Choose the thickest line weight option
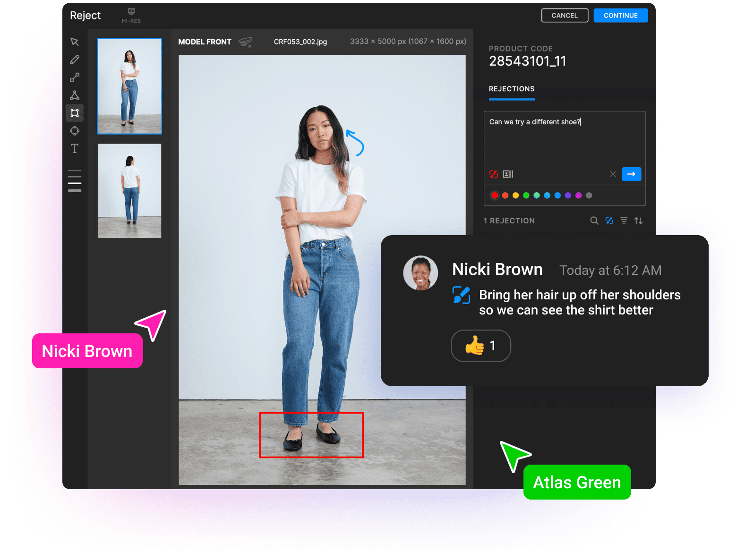Viewport: 737px width, 560px height. click(x=75, y=191)
